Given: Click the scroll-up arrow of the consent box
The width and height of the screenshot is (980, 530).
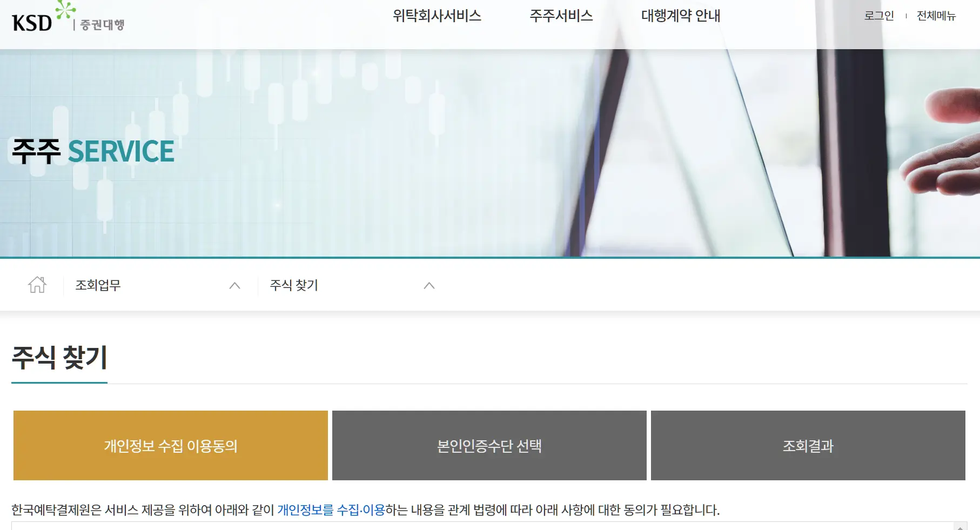Looking at the screenshot, I should 960,527.
